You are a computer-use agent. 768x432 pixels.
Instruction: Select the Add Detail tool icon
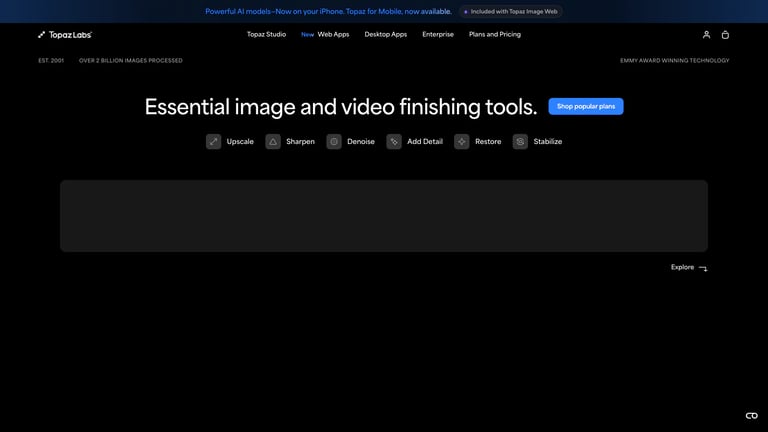(x=394, y=142)
